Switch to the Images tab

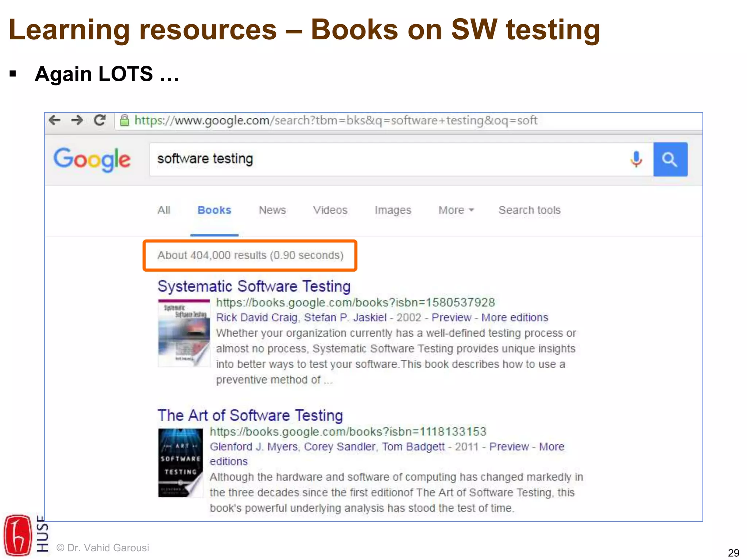(393, 210)
